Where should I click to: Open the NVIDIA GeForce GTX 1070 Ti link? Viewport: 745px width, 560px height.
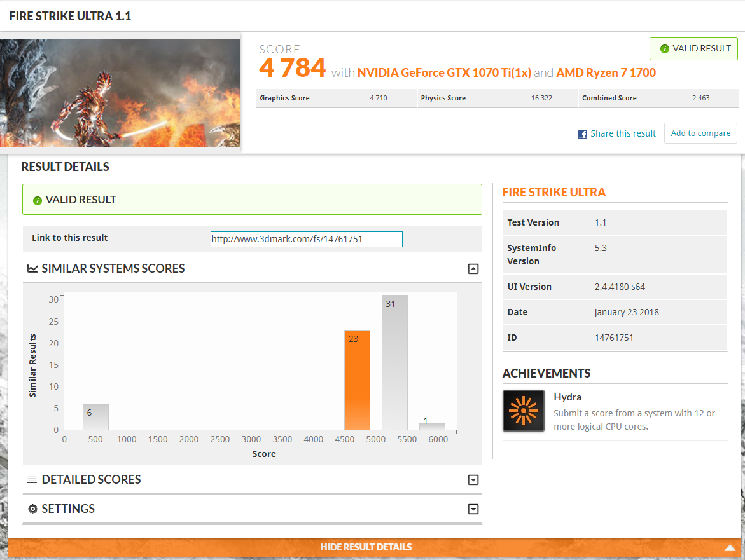coord(444,72)
